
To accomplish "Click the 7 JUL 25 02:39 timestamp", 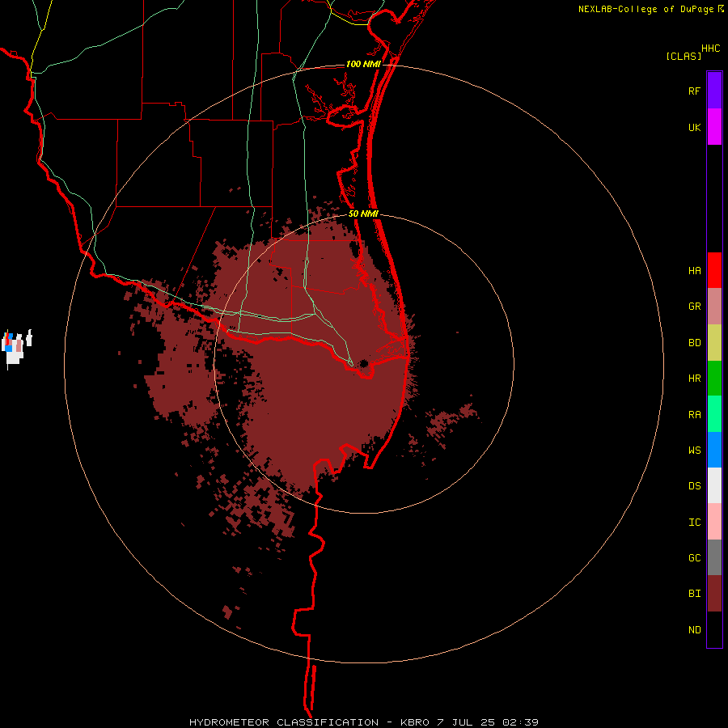I will click(x=488, y=722).
